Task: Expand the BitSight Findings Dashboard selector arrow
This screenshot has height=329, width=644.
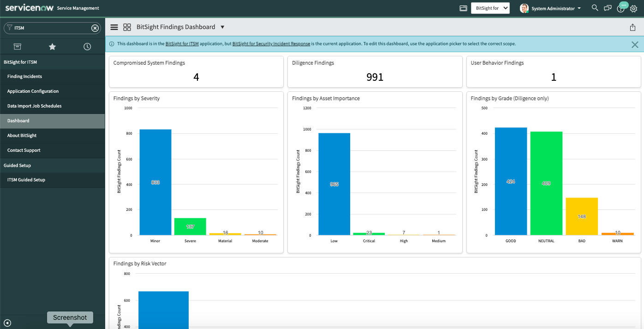Action: (222, 27)
